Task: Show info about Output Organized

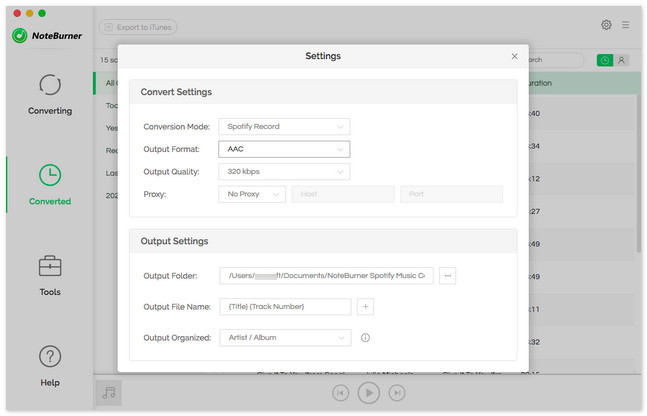Action: tap(365, 338)
